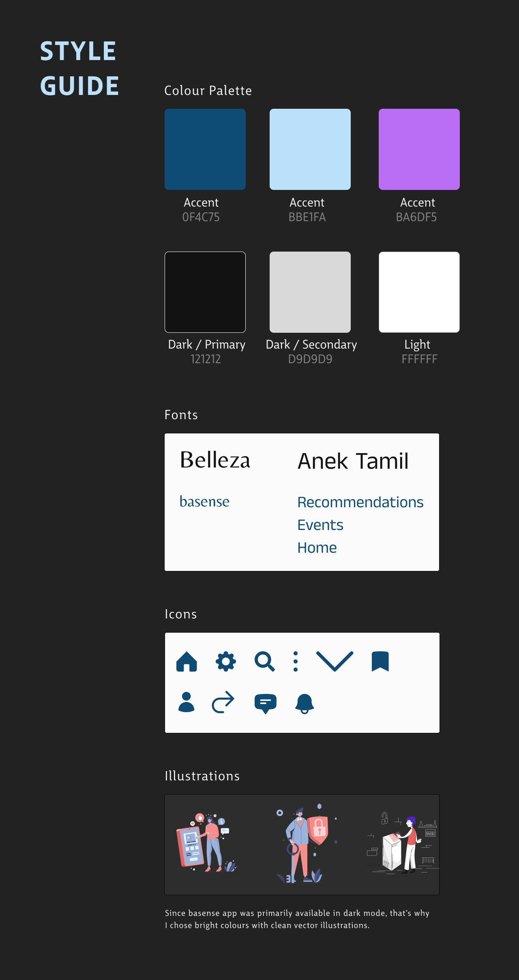Screen dimensions: 519x980
Task: Click the share arrow icon
Action: [x=223, y=702]
